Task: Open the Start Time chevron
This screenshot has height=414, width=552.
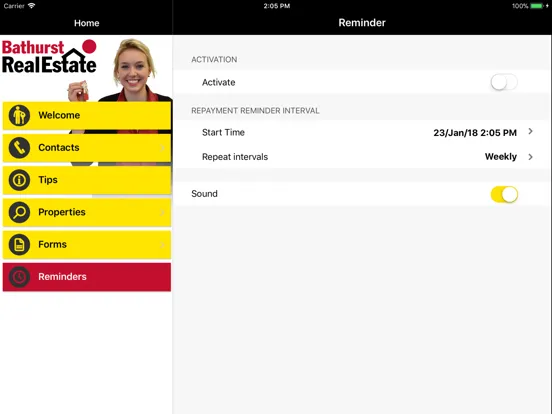Action: click(531, 132)
